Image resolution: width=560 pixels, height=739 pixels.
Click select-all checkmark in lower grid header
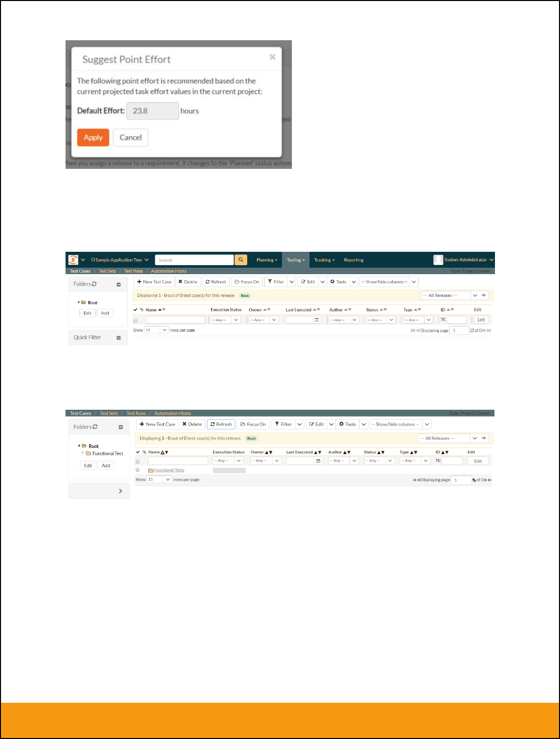138,452
